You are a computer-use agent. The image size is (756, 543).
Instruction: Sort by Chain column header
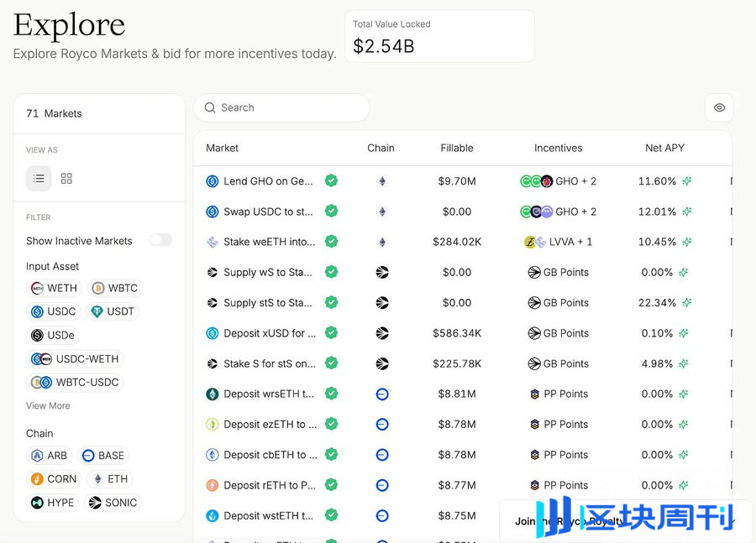381,148
